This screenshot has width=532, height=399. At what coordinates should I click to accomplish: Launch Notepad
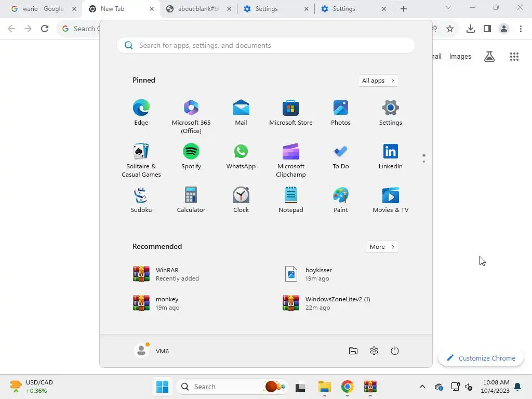click(291, 200)
